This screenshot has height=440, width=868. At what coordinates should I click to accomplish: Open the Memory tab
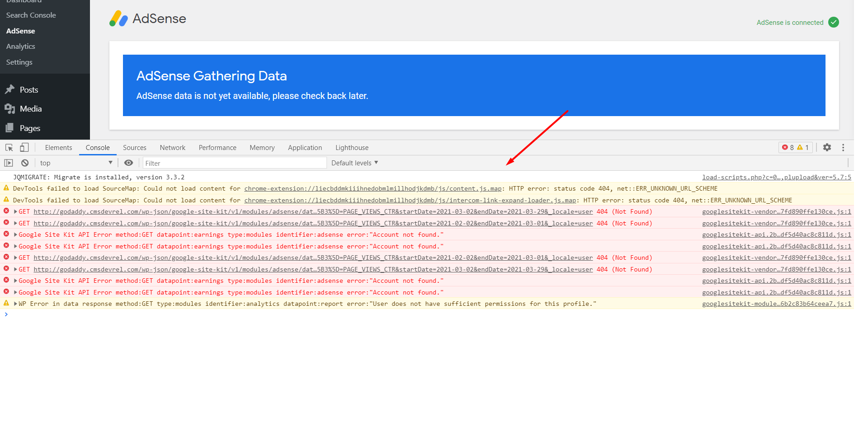pyautogui.click(x=262, y=147)
